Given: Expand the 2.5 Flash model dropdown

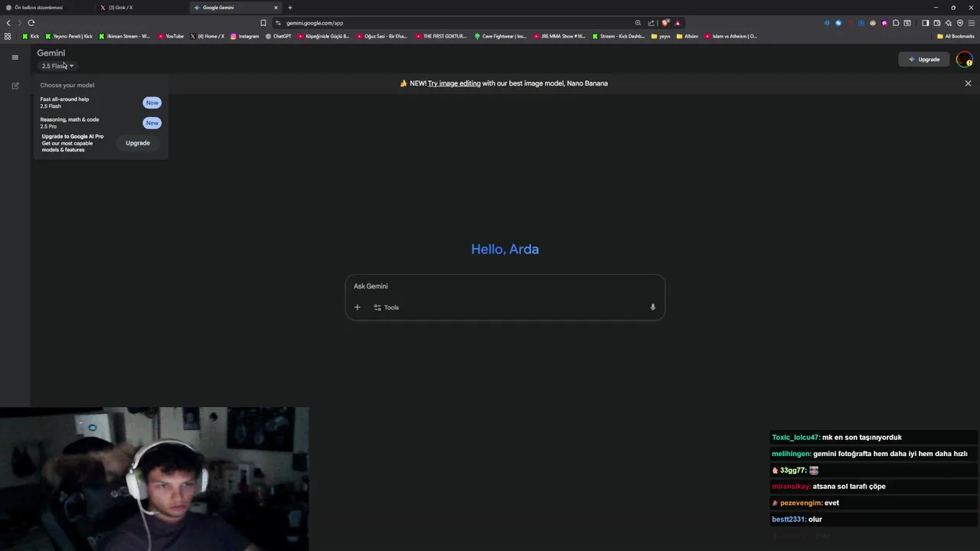Looking at the screenshot, I should [x=57, y=66].
